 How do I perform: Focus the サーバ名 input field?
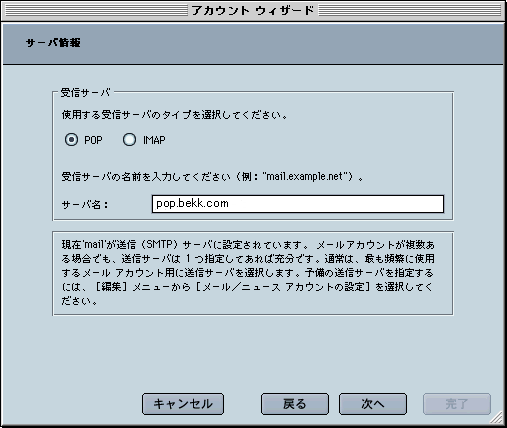(x=298, y=204)
